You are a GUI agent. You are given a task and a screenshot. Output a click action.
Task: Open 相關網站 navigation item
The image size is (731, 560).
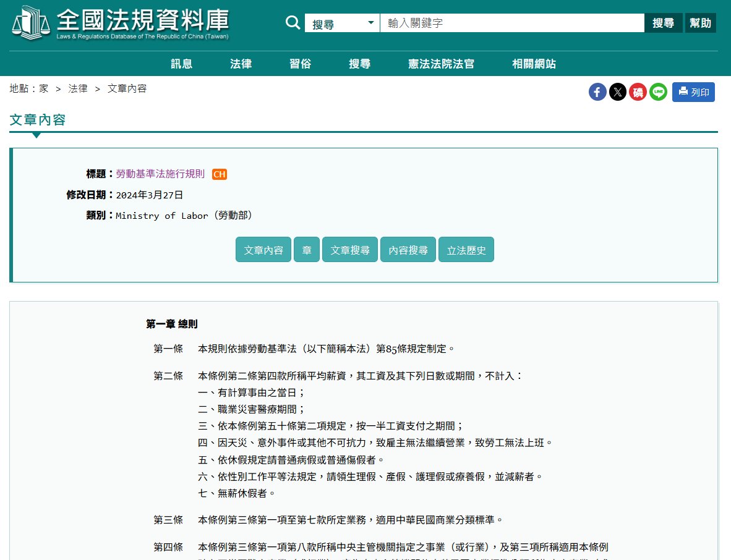pos(534,64)
